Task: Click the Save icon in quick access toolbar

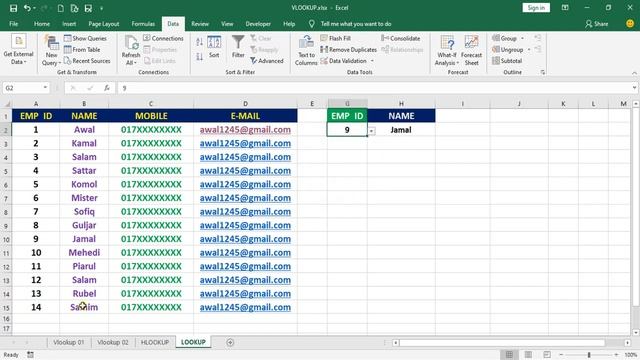Action: pyautogui.click(x=13, y=8)
